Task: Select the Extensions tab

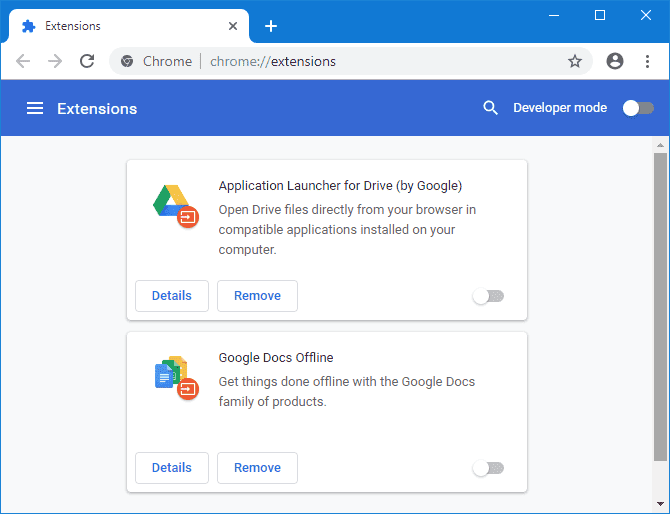Action: pos(128,26)
